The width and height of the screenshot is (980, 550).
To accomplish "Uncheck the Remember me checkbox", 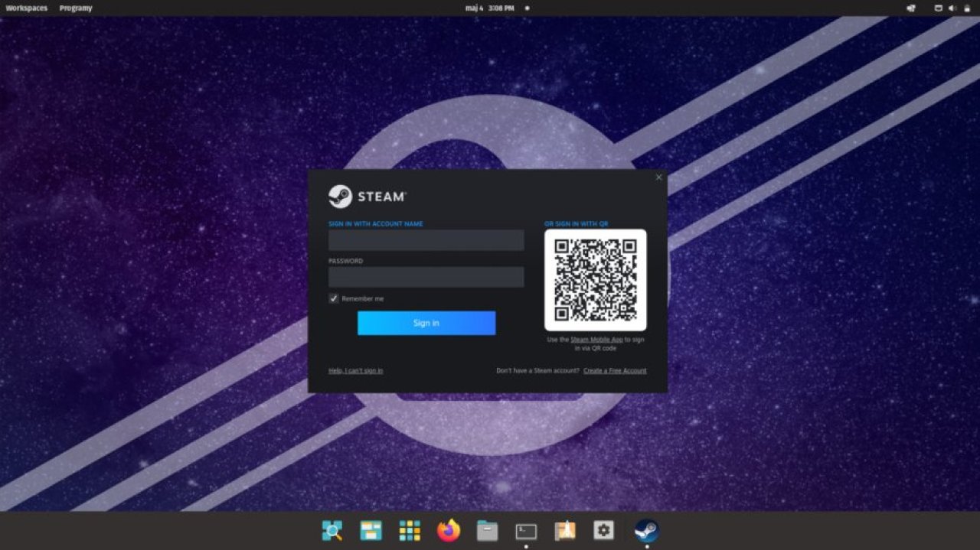I will tap(334, 298).
